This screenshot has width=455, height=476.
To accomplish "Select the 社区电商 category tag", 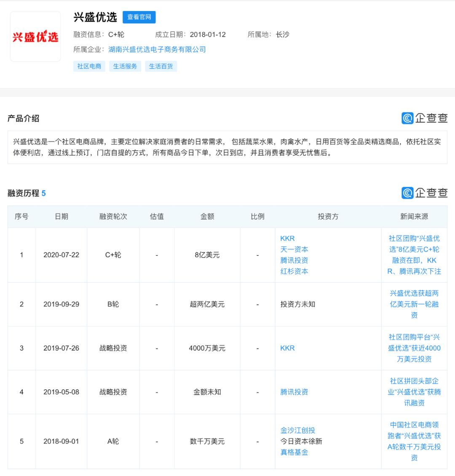I will 89,66.
